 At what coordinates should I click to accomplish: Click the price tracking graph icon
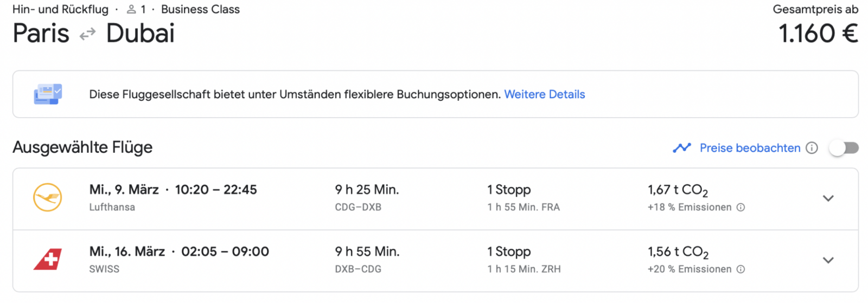click(x=682, y=147)
